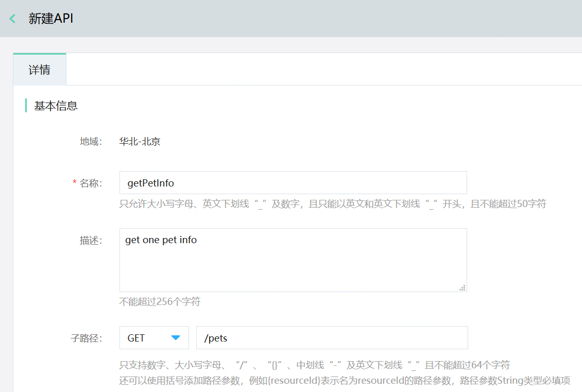Switch to the 详情 tab
This screenshot has height=392, width=582.
[40, 70]
